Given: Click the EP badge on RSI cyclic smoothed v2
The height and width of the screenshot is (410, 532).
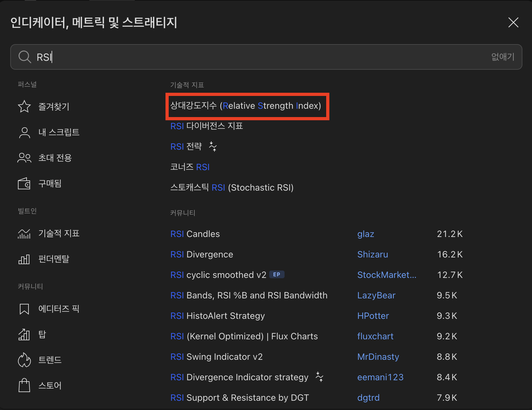Looking at the screenshot, I should pyautogui.click(x=277, y=274).
